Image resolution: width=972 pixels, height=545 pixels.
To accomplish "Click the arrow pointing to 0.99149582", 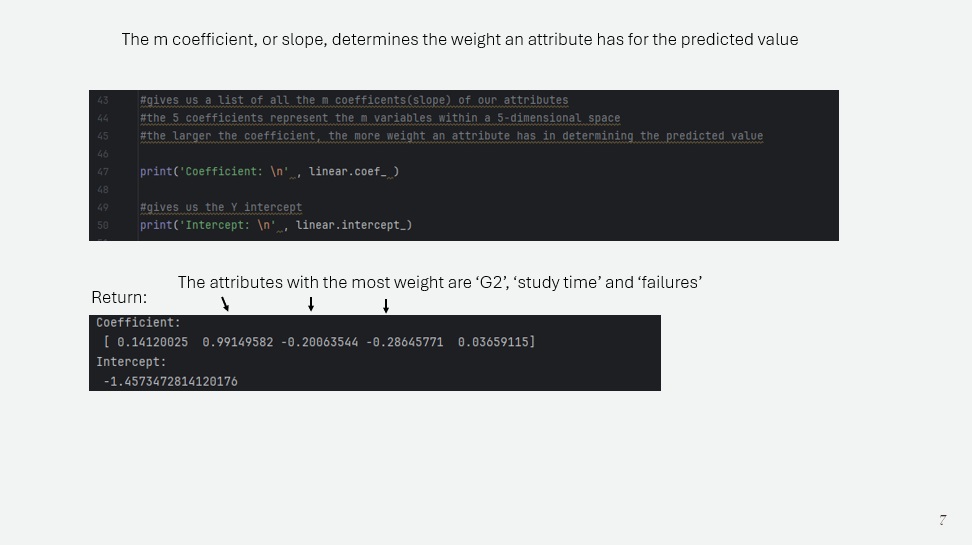I will pyautogui.click(x=225, y=304).
